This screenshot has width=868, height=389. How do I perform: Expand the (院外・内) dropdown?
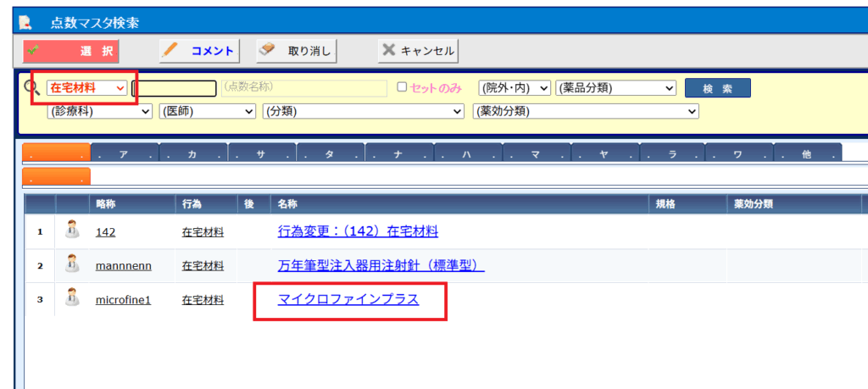pos(515,88)
